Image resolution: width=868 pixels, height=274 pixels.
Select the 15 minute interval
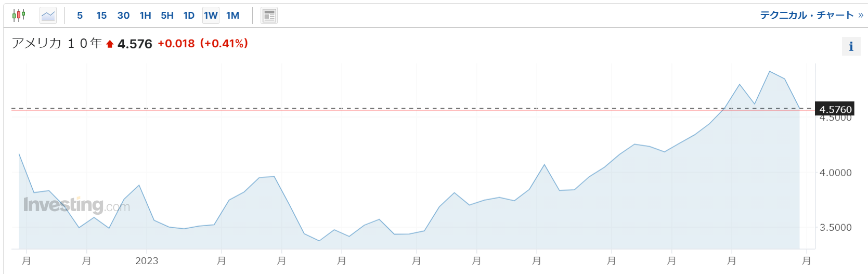point(101,16)
